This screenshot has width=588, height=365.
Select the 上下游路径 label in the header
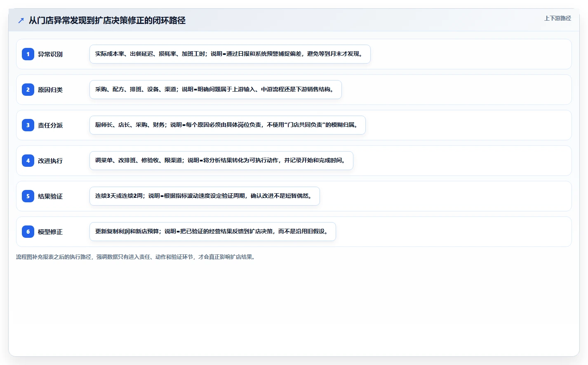pos(557,18)
